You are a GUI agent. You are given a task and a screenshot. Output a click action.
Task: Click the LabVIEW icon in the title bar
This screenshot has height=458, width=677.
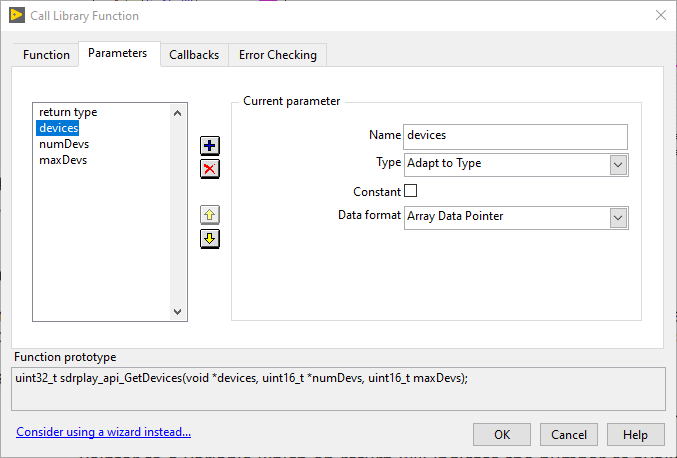[x=17, y=15]
